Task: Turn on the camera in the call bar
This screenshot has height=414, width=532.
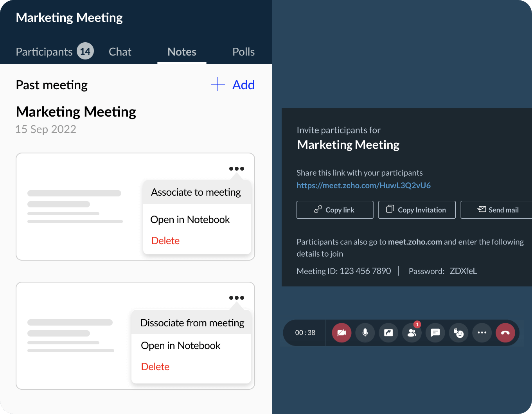Action: (341, 333)
